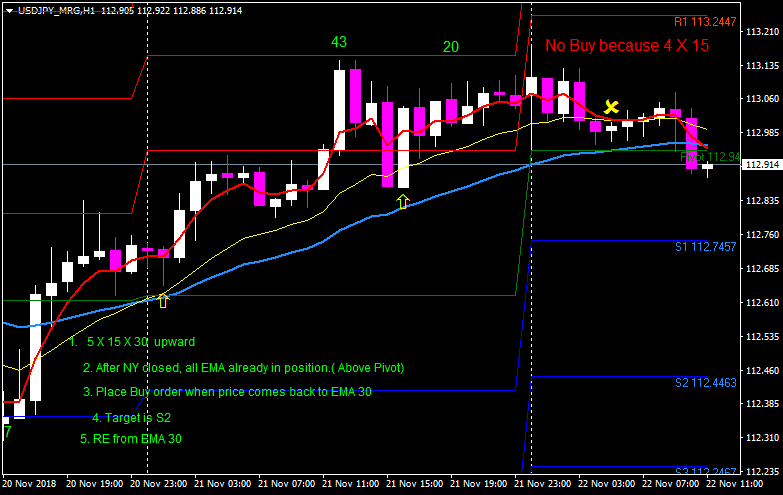Click the 112.310 price scale value
Viewport: 783px width, 495px height.
[x=762, y=438]
